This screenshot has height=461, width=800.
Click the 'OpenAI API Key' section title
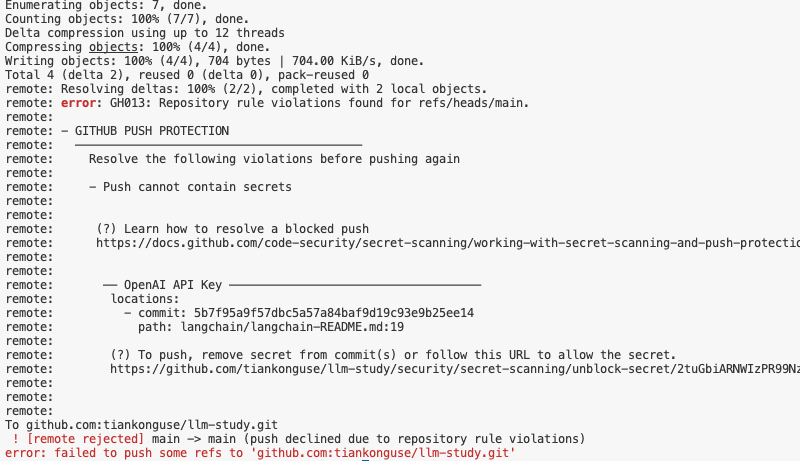pos(172,285)
